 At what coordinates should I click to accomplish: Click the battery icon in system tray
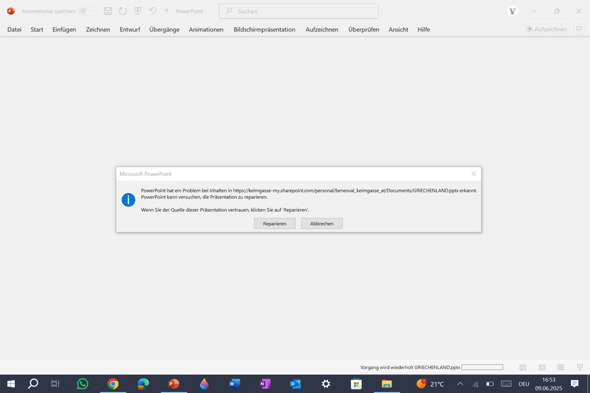[x=490, y=384]
